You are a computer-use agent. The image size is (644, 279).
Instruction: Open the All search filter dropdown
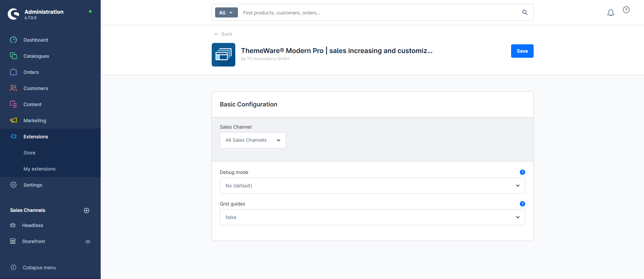tap(227, 12)
